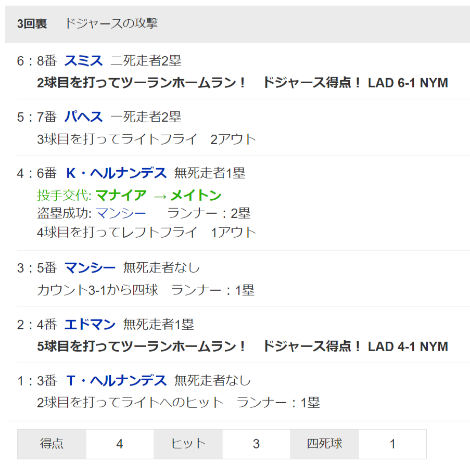Select pitcher マナイア in the substitution line
Screen dimensions: 470x476
[121, 196]
